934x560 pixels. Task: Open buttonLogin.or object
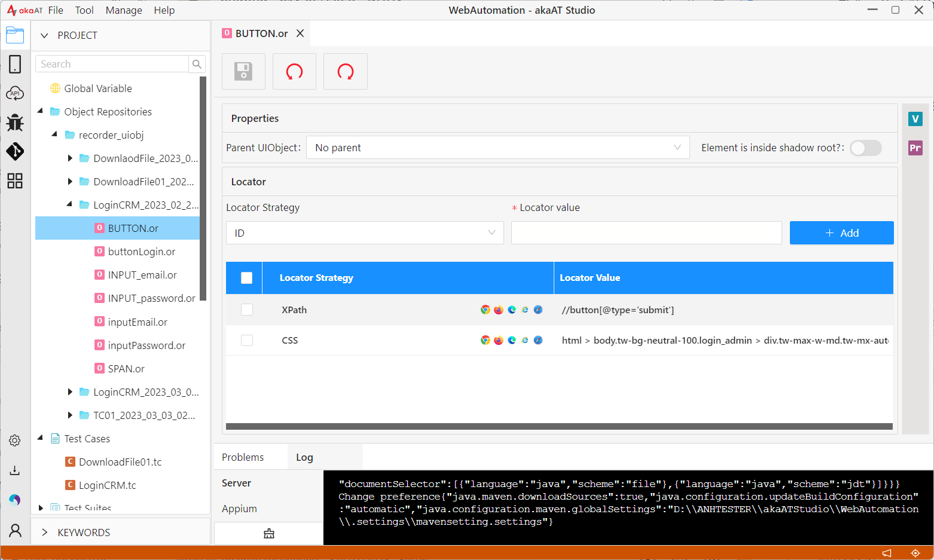click(x=142, y=252)
